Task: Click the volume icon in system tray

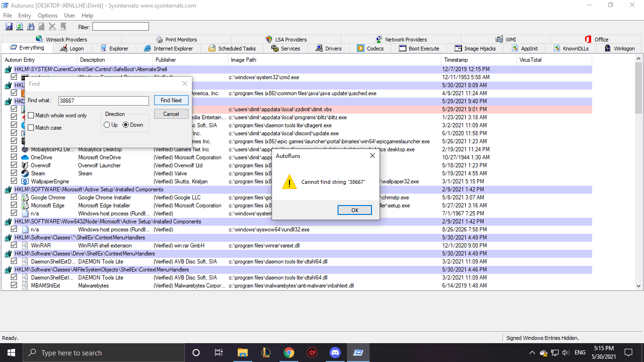Action: 566,353
